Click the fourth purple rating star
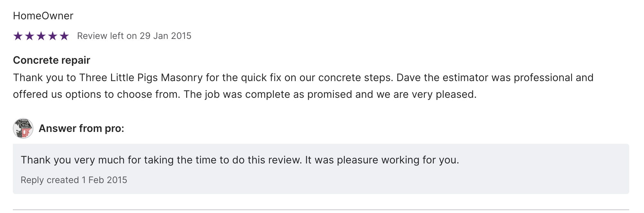644x213 pixels. [53, 36]
